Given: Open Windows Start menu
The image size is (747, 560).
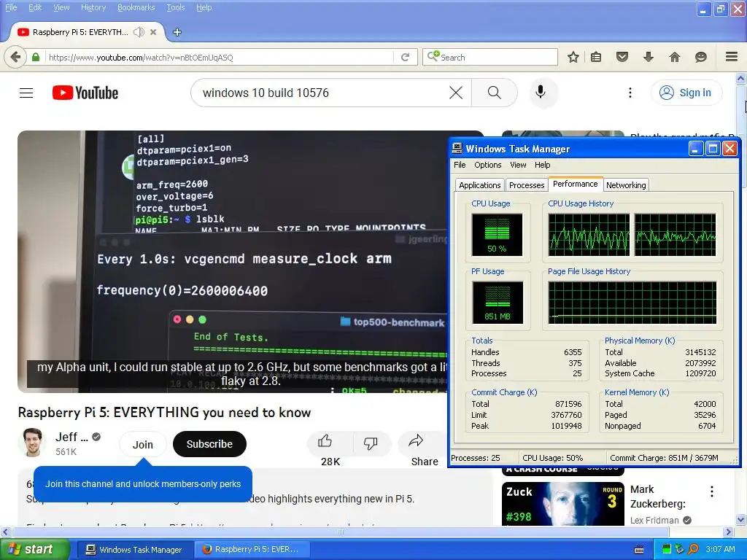Looking at the screenshot, I should coord(35,549).
